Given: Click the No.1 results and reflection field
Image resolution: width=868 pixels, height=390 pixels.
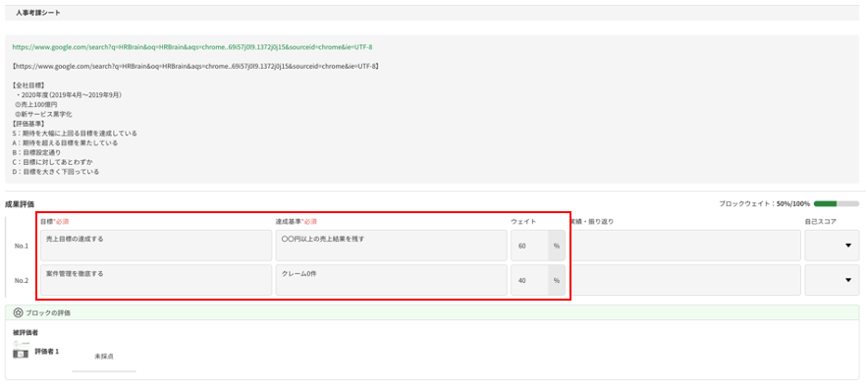Looking at the screenshot, I should (x=685, y=246).
